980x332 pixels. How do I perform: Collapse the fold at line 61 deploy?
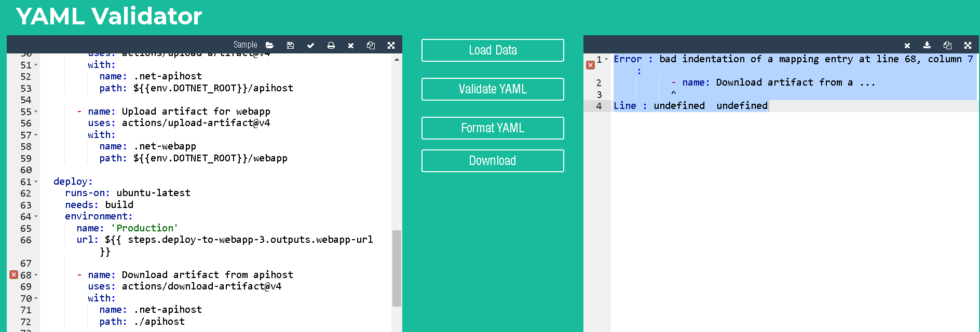[36, 182]
